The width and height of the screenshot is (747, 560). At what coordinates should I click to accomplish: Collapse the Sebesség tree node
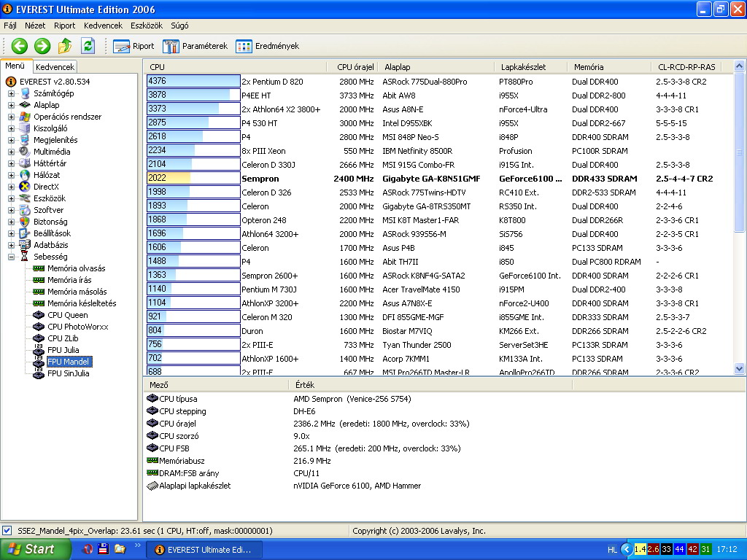[11, 257]
